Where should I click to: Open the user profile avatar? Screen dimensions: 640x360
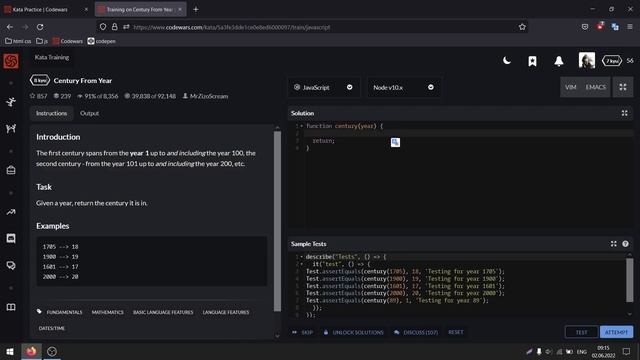587,60
